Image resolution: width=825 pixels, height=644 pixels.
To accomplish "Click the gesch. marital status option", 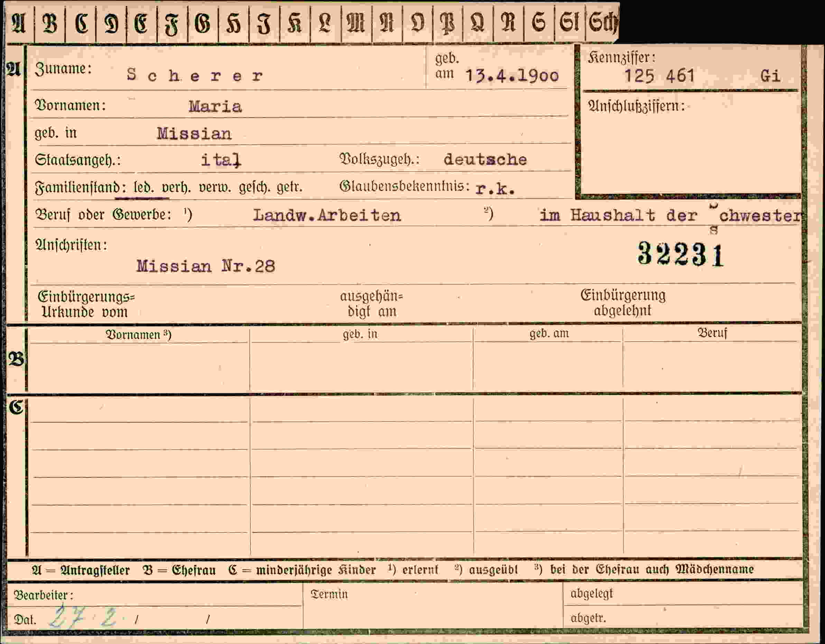I will pyautogui.click(x=254, y=187).
